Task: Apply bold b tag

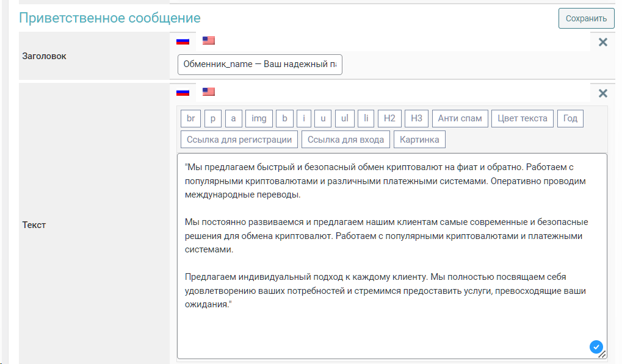Action: (x=284, y=118)
